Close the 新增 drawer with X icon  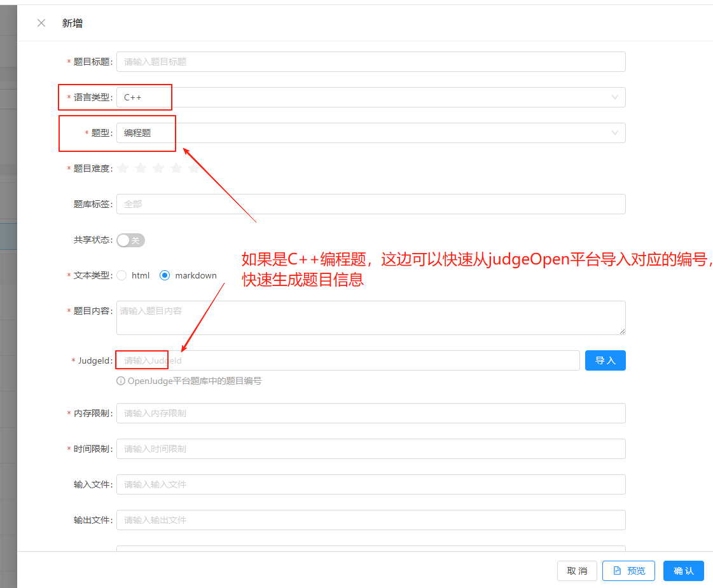[x=41, y=23]
